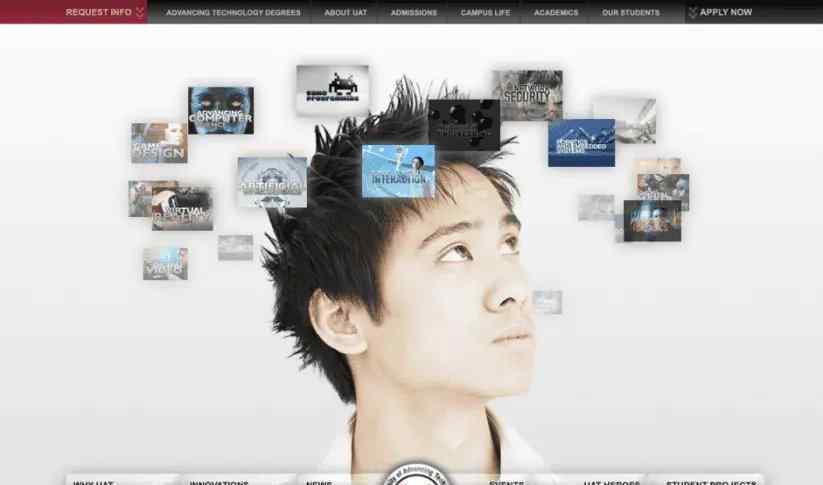Screen dimensions: 823x485
Task: Select the faded thumbnail left of concert thumbnail
Action: pos(596,207)
